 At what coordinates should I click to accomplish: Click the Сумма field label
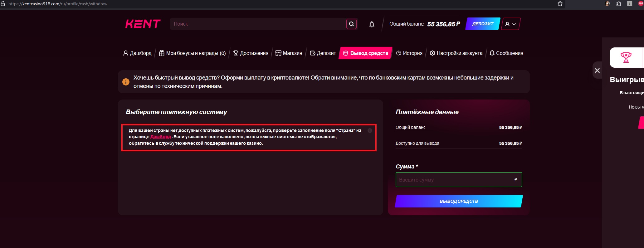[x=407, y=167]
